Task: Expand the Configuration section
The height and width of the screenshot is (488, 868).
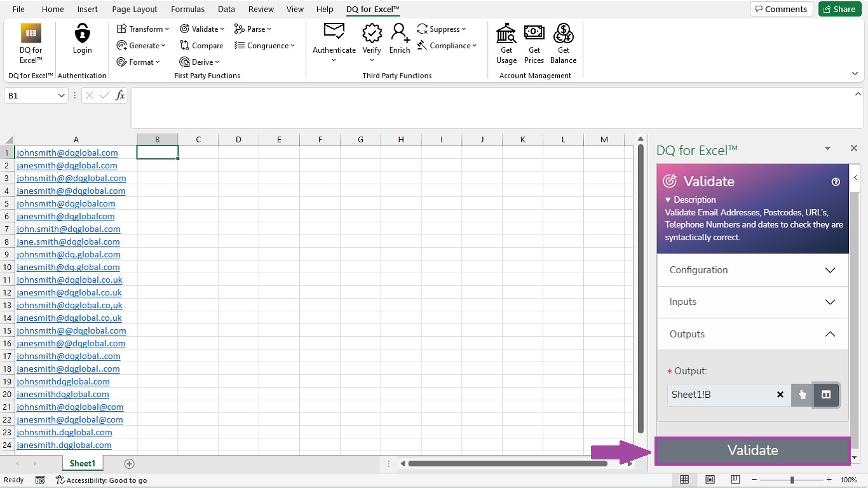Action: pyautogui.click(x=752, y=270)
